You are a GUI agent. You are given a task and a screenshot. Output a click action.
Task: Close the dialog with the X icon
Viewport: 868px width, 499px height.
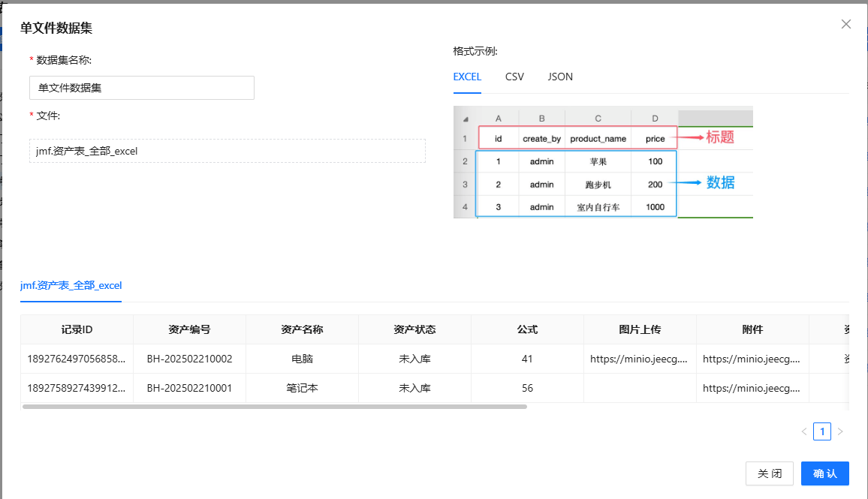point(846,24)
